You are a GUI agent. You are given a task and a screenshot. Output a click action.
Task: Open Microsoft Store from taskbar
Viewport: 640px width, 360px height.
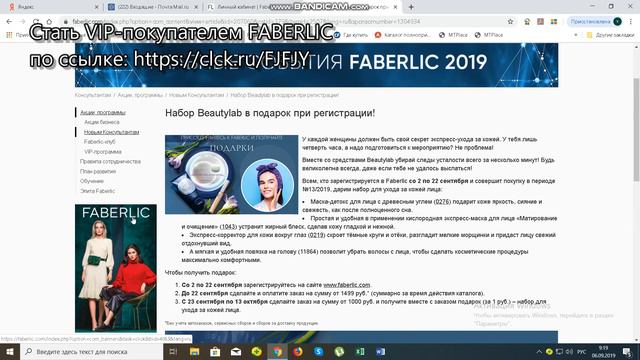(x=215, y=351)
